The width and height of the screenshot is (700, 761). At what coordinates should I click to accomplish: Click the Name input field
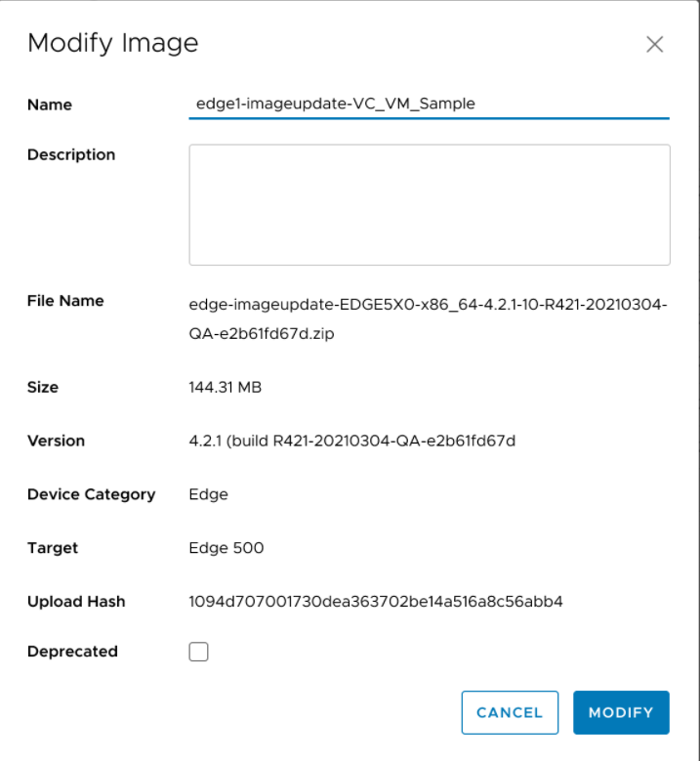pos(428,104)
